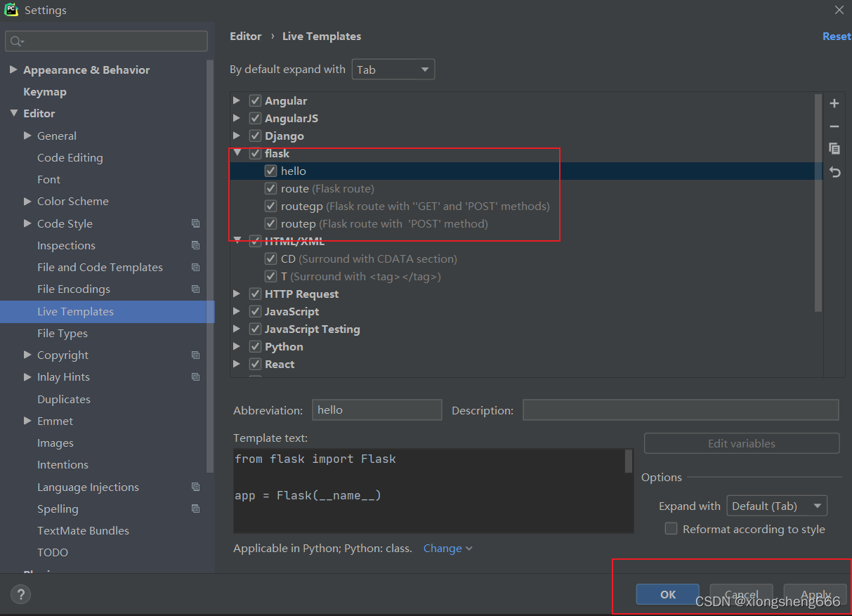The height and width of the screenshot is (616, 852).
Task: Expand the HTTP Request template group
Action: (237, 294)
